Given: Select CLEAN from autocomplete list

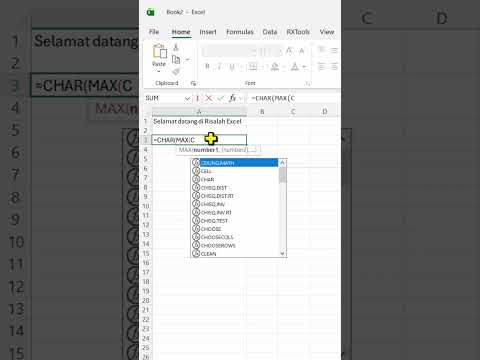Looking at the screenshot, I should pos(235,254).
